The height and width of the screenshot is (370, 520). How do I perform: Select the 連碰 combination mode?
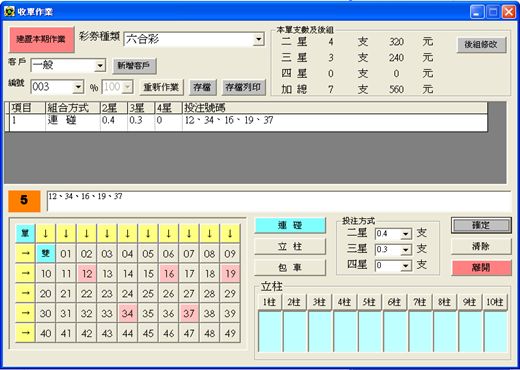coord(290,225)
